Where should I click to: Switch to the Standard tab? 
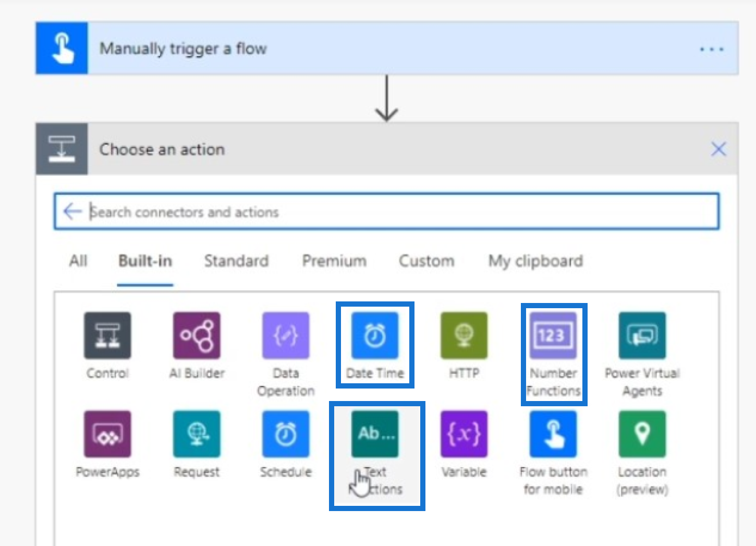(x=236, y=261)
